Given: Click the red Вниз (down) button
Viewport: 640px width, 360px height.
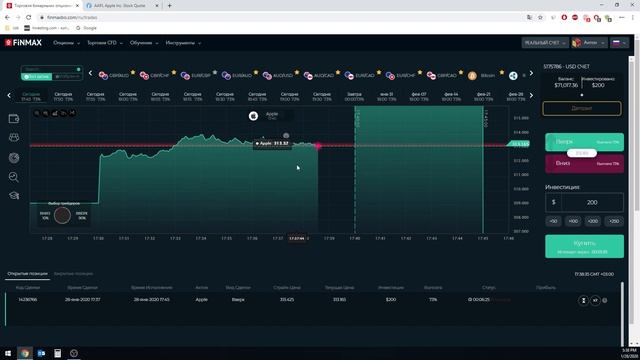Looking at the screenshot, I should tap(584, 164).
